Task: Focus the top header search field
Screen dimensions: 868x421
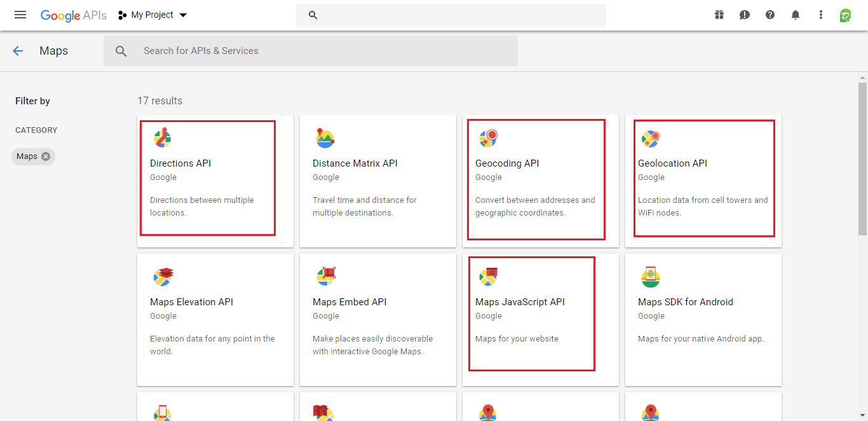Action: (x=451, y=15)
